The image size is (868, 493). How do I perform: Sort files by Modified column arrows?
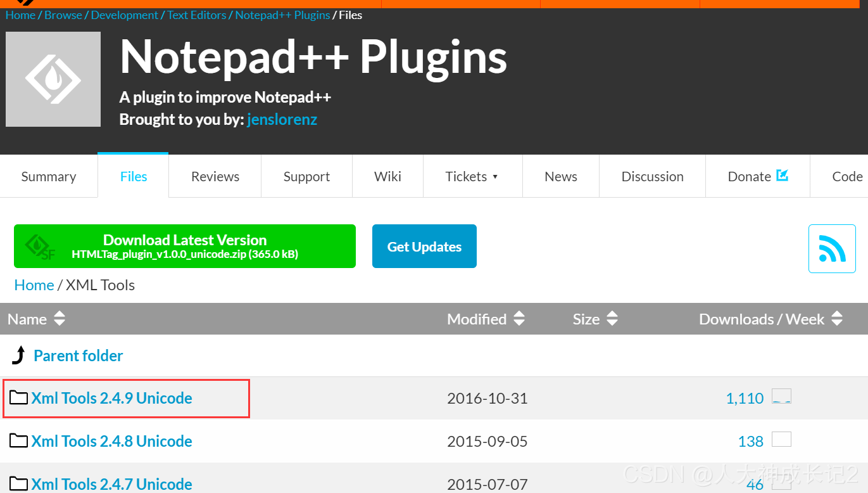pyautogui.click(x=519, y=319)
